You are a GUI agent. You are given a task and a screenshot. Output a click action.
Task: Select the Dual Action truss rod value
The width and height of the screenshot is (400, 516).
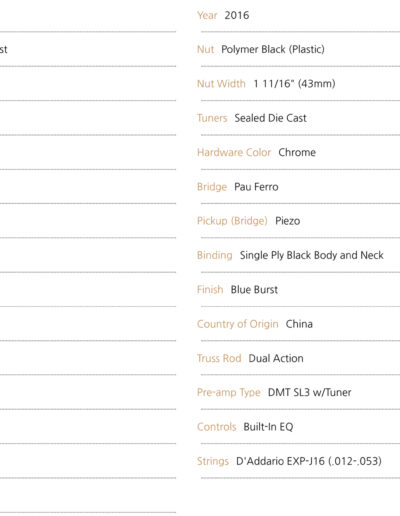point(276,358)
